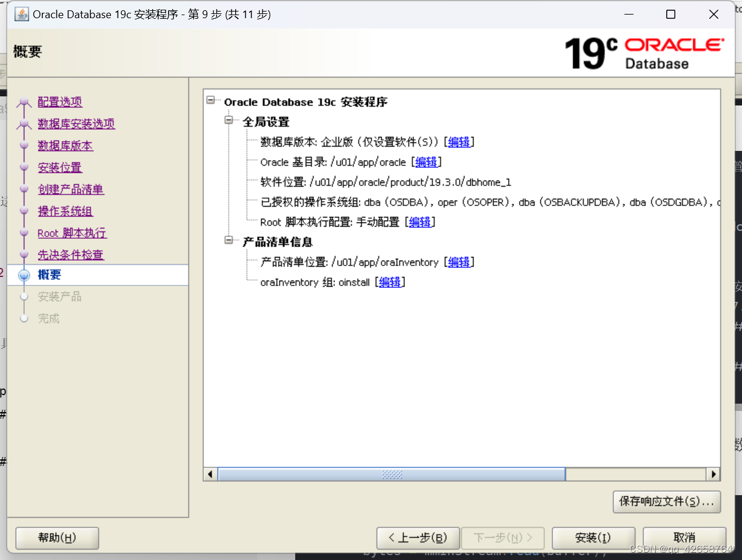This screenshot has width=742, height=560.
Task: Collapse the 全局设置 tree section
Action: [x=229, y=121]
